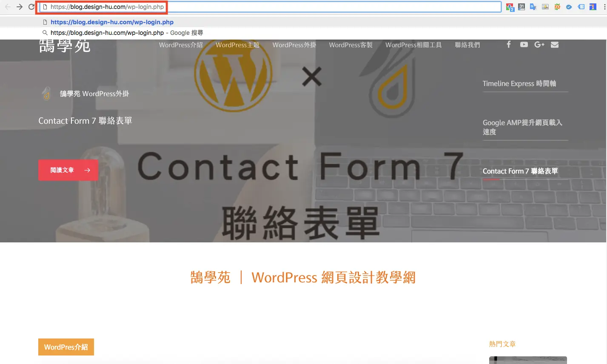Click the envelope email icon in the header
This screenshot has width=607, height=364.
click(x=555, y=44)
